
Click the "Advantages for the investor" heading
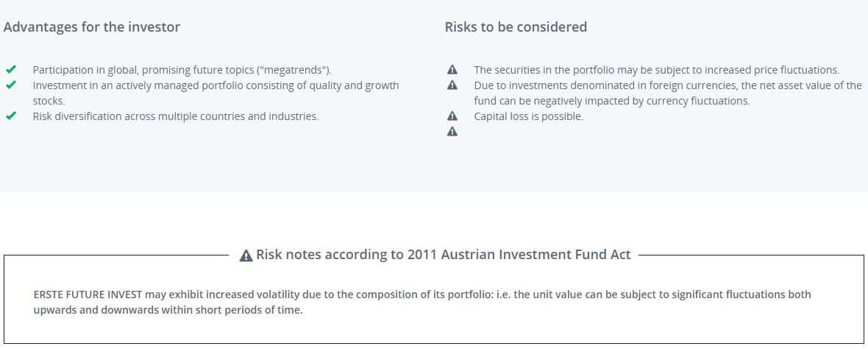(92, 27)
